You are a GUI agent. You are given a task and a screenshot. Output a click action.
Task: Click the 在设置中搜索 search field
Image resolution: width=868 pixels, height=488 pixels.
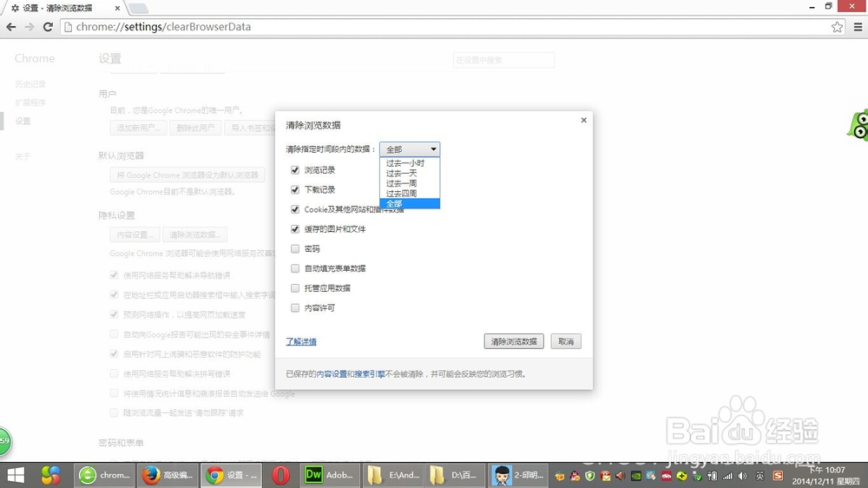503,60
